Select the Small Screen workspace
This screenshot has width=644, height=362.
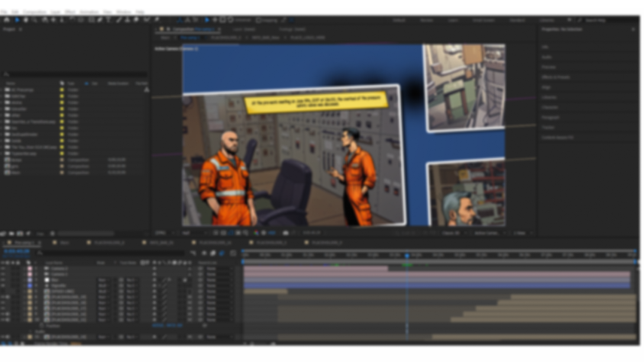(483, 20)
